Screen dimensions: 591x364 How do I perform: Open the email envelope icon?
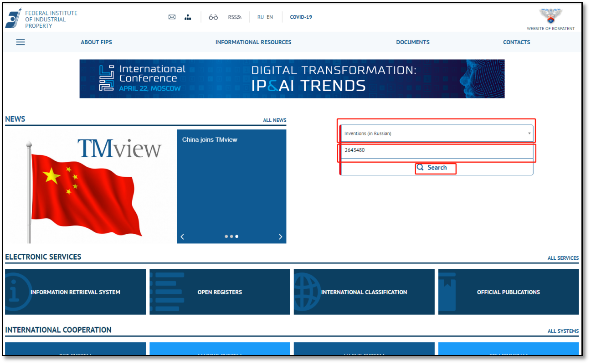(x=172, y=17)
